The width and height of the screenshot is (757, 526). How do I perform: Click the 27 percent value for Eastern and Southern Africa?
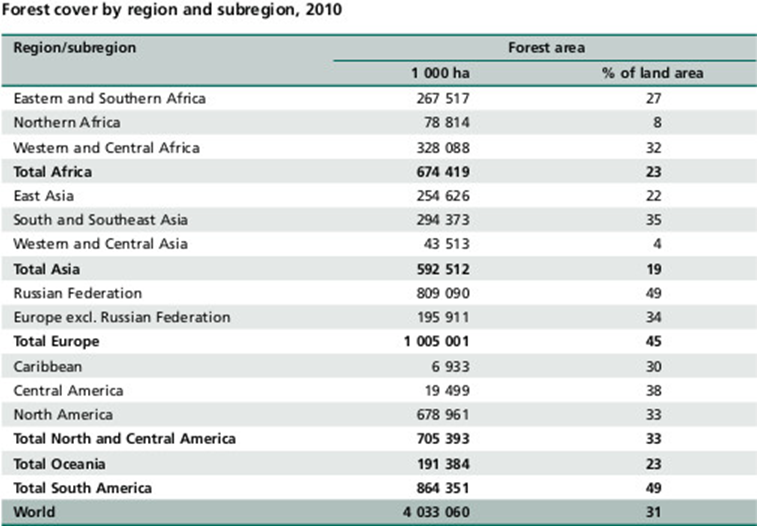point(653,98)
